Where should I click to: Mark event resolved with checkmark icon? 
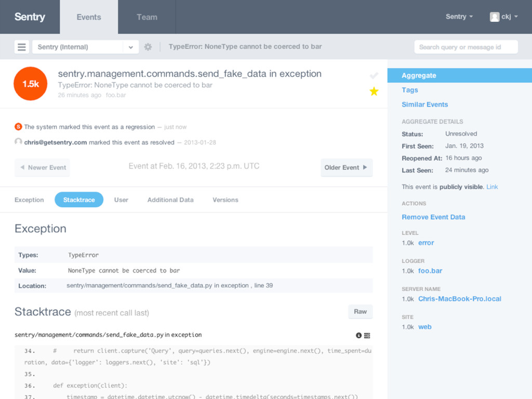pyautogui.click(x=374, y=75)
